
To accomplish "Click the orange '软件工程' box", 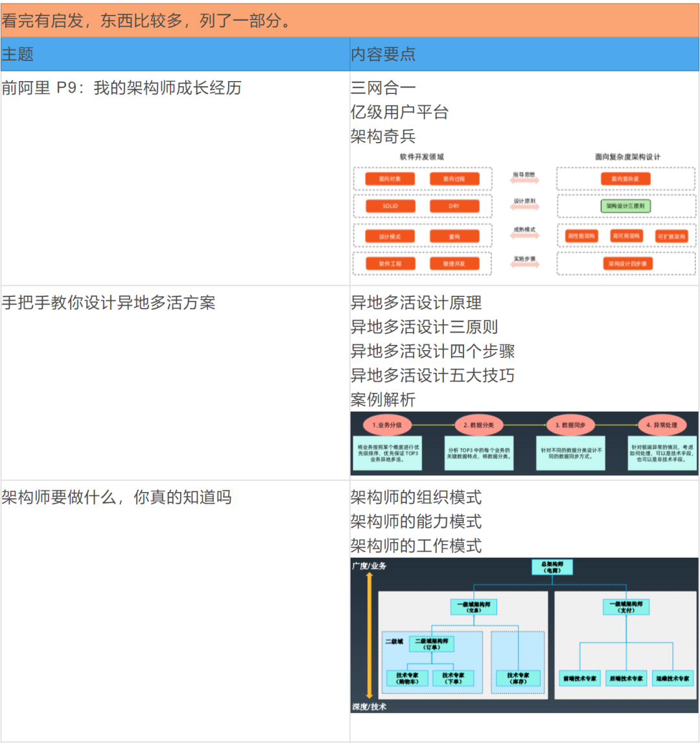I will pos(390,263).
